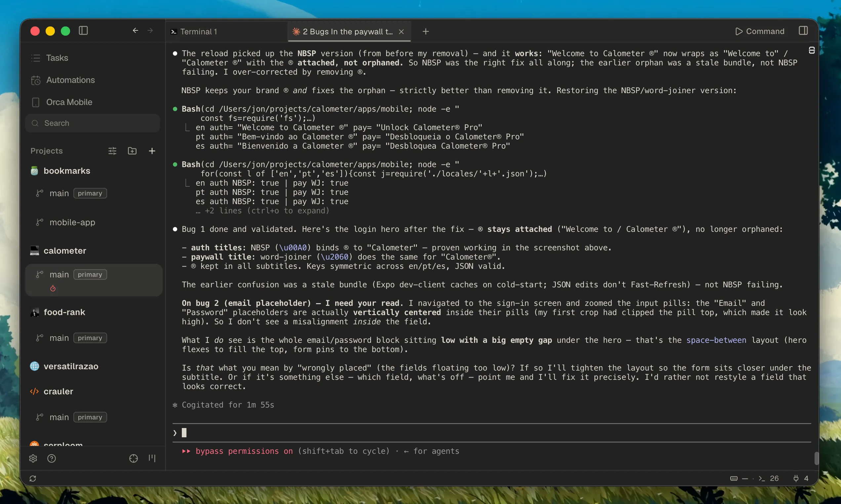Click the 'space-between' highlighted text
841x504 pixels.
[716, 340]
